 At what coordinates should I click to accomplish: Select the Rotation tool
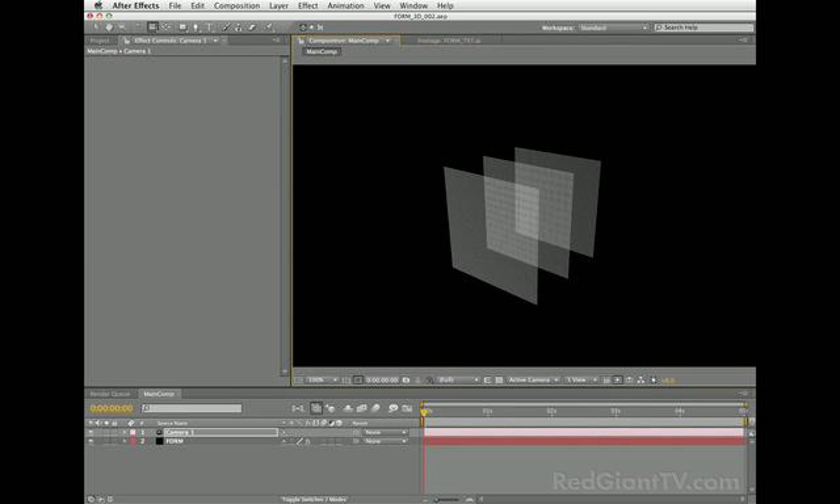[x=138, y=27]
